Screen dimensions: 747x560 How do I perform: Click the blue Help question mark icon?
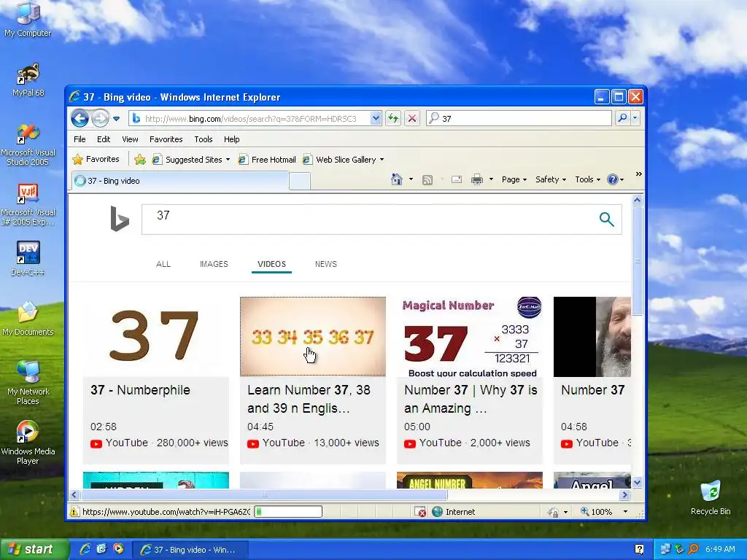(612, 179)
